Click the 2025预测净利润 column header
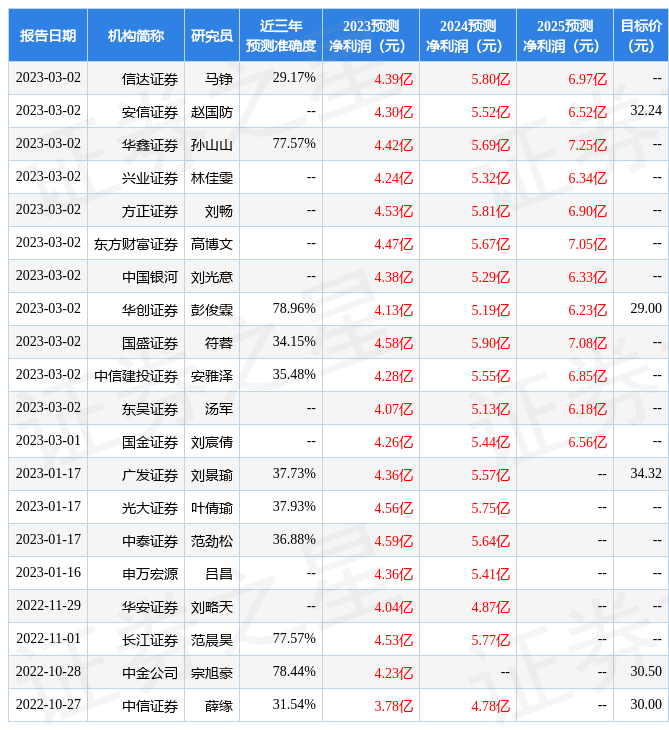This screenshot has width=669, height=730. click(565, 35)
